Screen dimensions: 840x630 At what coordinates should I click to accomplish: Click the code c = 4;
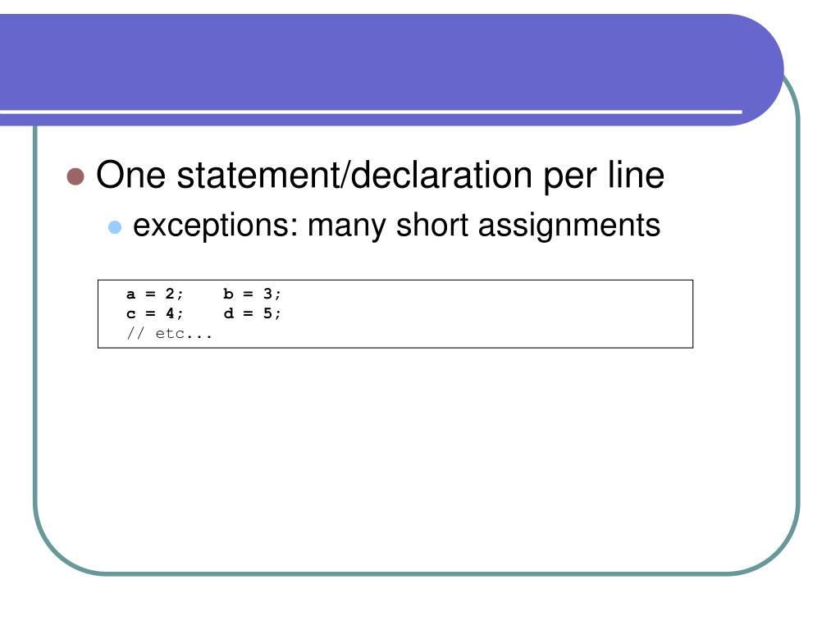pyautogui.click(x=155, y=313)
